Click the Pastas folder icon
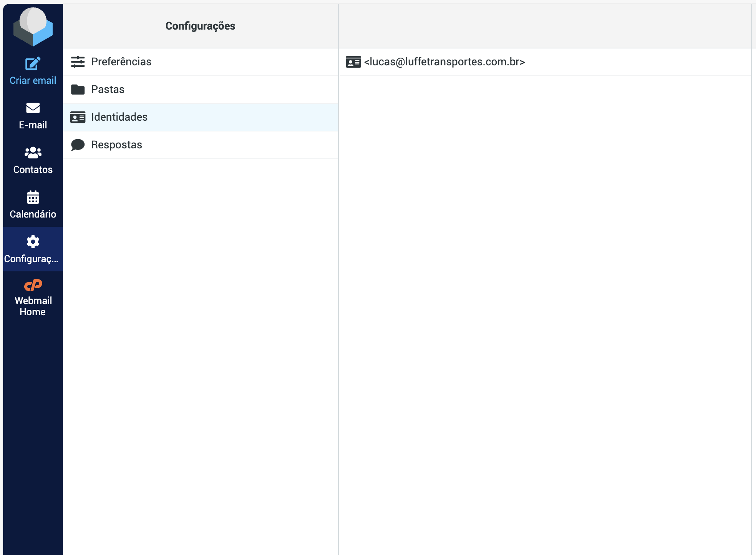 click(78, 90)
